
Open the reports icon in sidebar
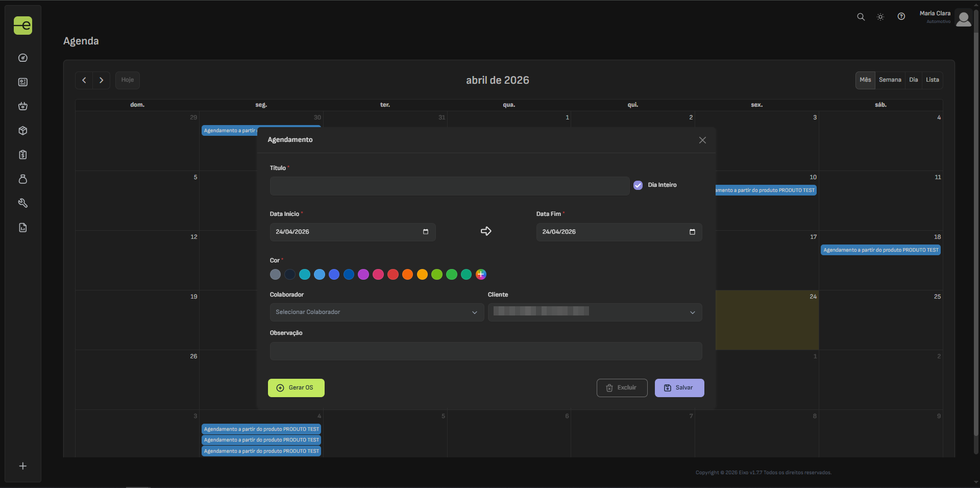[x=23, y=228]
